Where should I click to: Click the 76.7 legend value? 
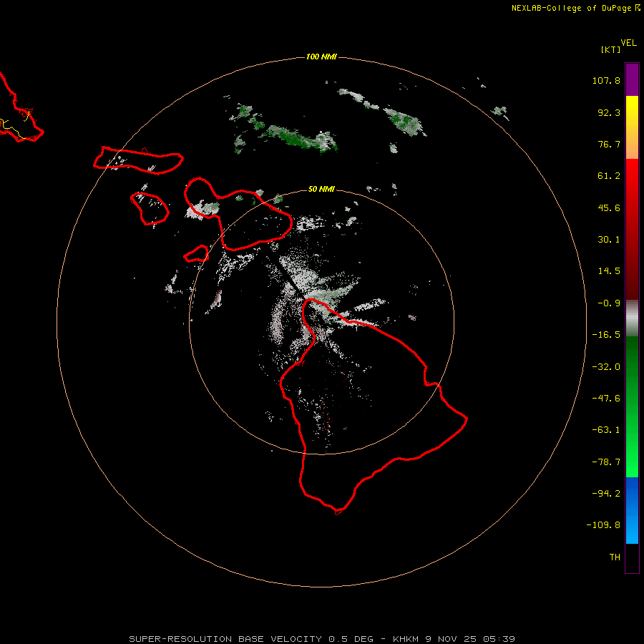609,144
